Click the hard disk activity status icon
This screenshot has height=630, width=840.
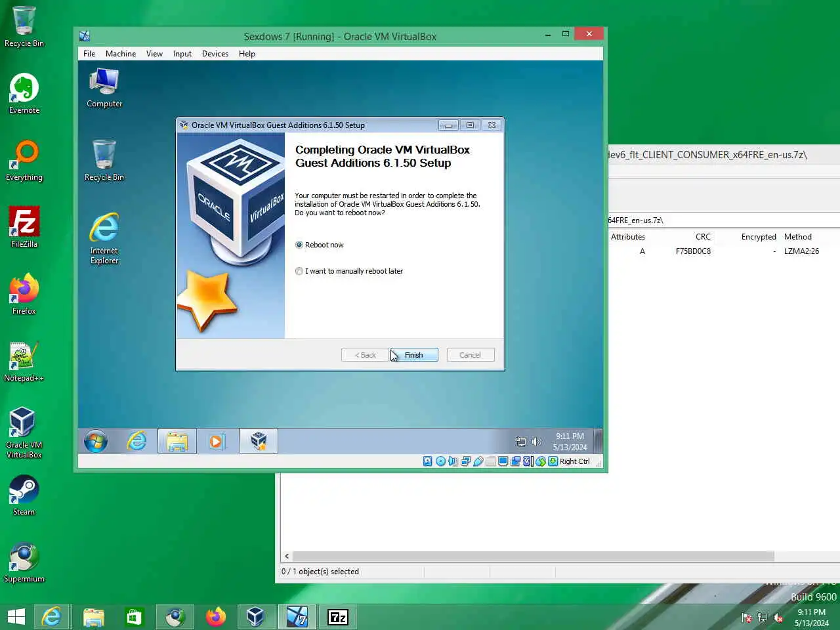coord(428,461)
